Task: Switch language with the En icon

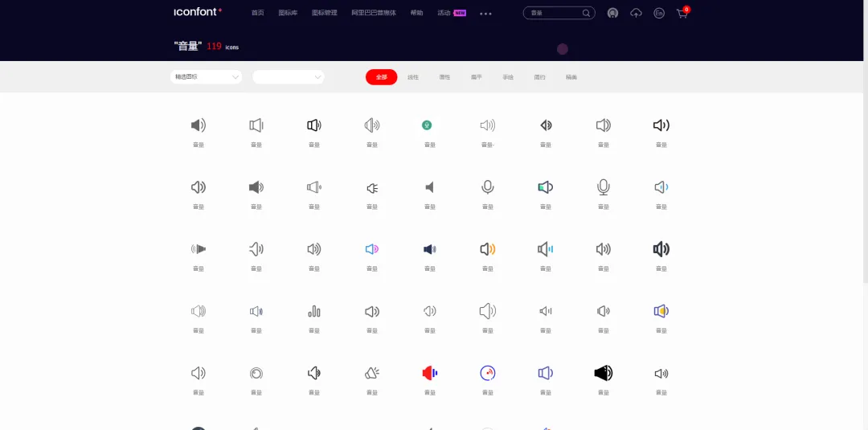Action: pos(659,14)
